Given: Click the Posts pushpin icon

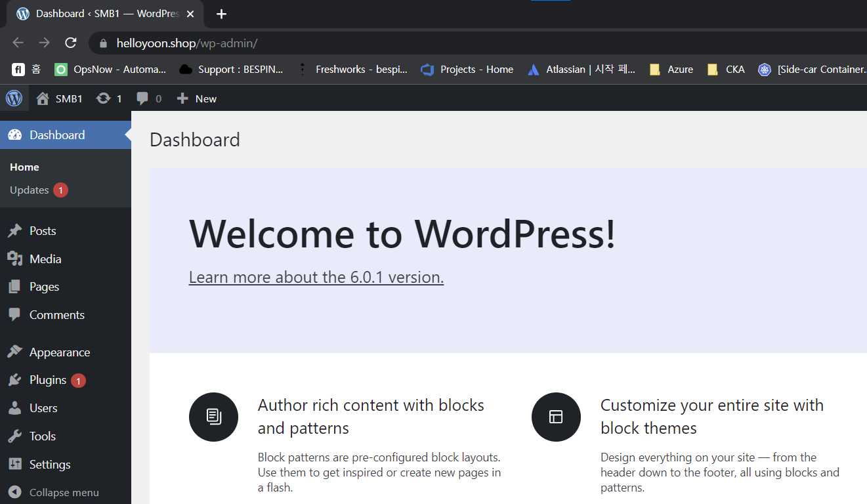Looking at the screenshot, I should tap(14, 231).
